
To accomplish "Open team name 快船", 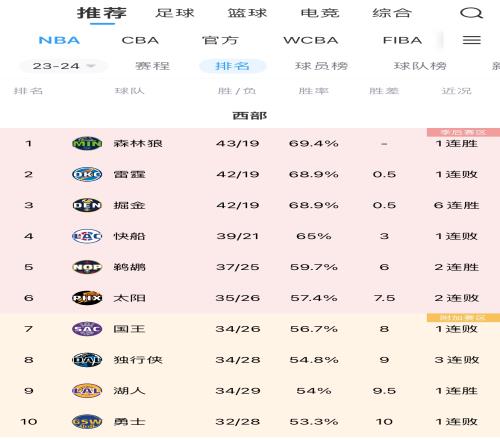I will tap(129, 236).
